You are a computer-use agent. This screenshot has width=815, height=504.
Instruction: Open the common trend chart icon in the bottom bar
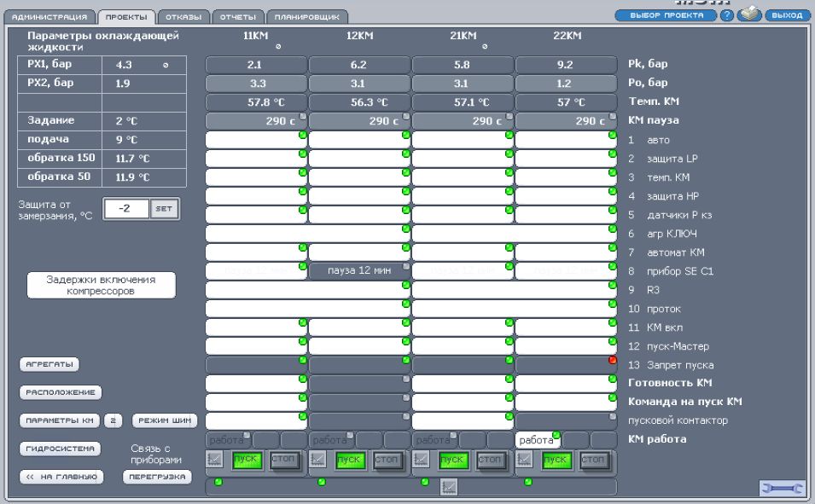pyautogui.click(x=449, y=487)
